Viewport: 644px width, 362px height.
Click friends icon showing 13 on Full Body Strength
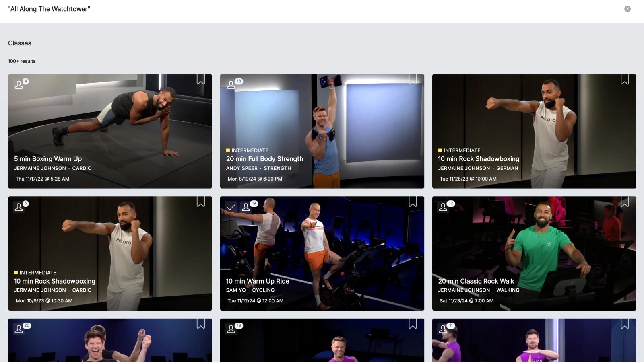(231, 85)
